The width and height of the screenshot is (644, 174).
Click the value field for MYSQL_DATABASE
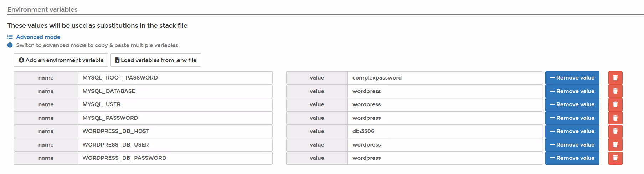coord(445,91)
